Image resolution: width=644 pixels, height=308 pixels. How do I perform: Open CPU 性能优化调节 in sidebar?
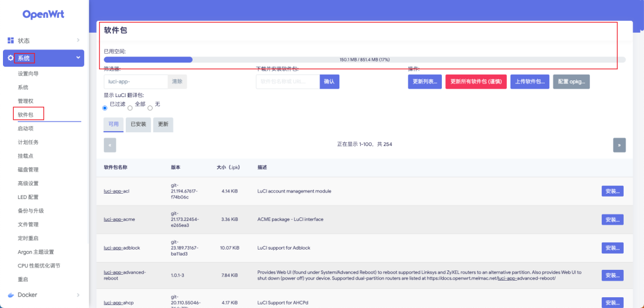pos(39,266)
